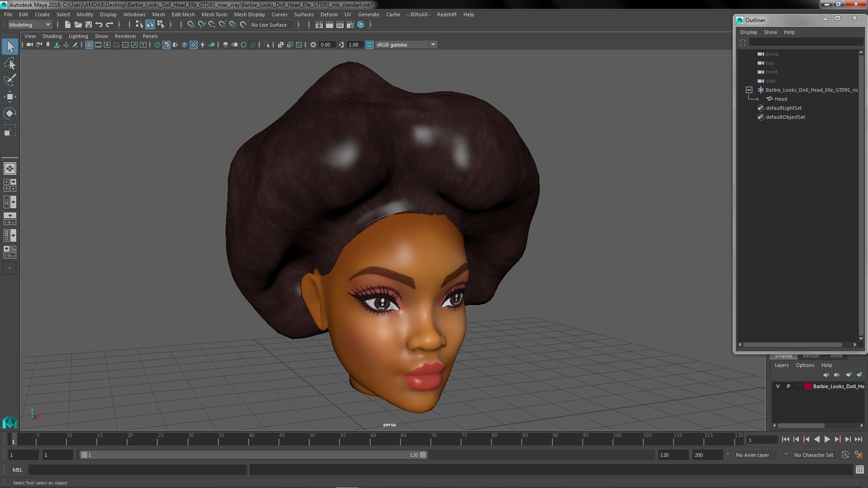Create a new empty display layer

848,375
